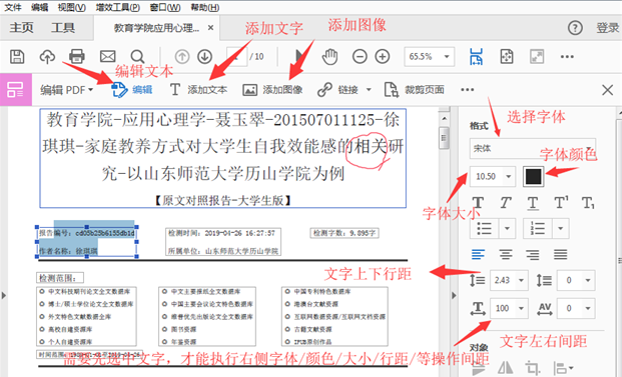Screen dimensions: 622x377
Task: Open main toolbar more options dots
Action: tap(567, 56)
